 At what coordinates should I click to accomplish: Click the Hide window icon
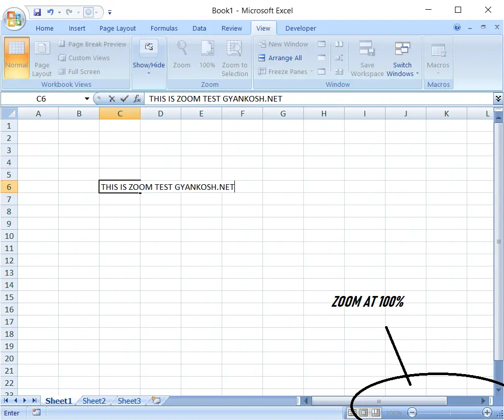pyautogui.click(x=321, y=58)
